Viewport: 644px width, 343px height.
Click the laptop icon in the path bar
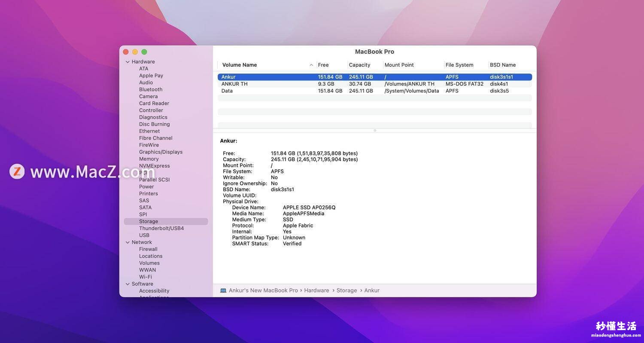click(x=223, y=291)
